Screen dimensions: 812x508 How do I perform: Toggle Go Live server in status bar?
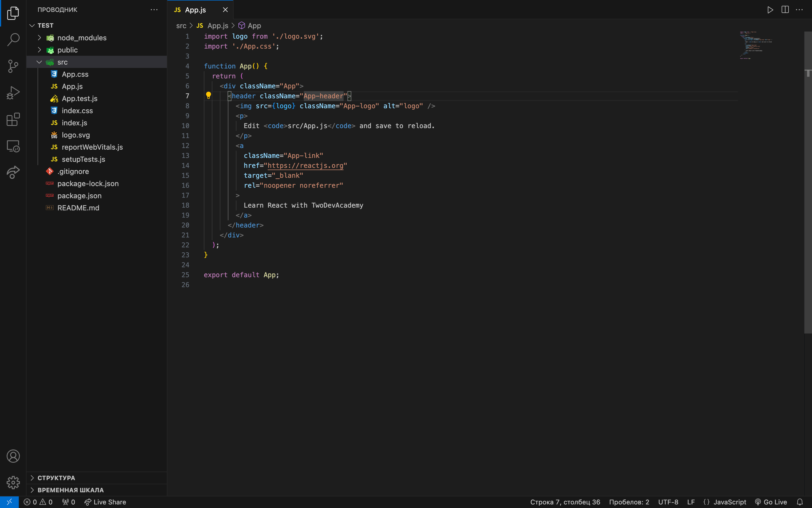pos(771,502)
